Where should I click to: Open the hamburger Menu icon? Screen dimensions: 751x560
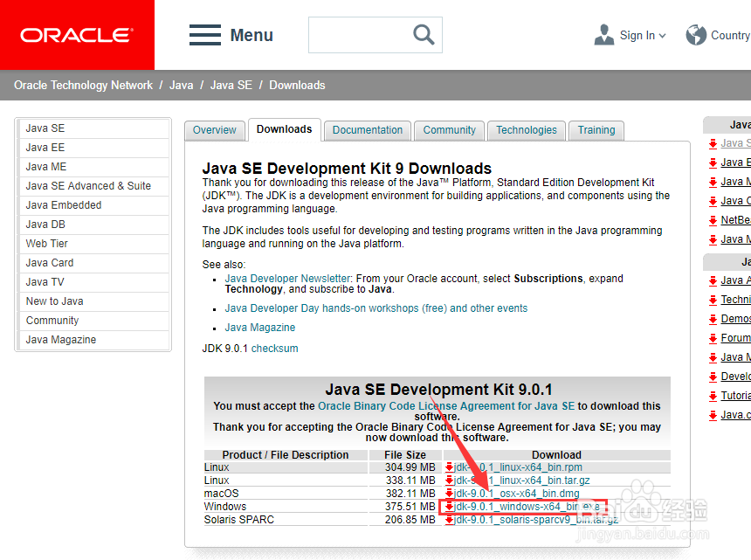point(205,35)
